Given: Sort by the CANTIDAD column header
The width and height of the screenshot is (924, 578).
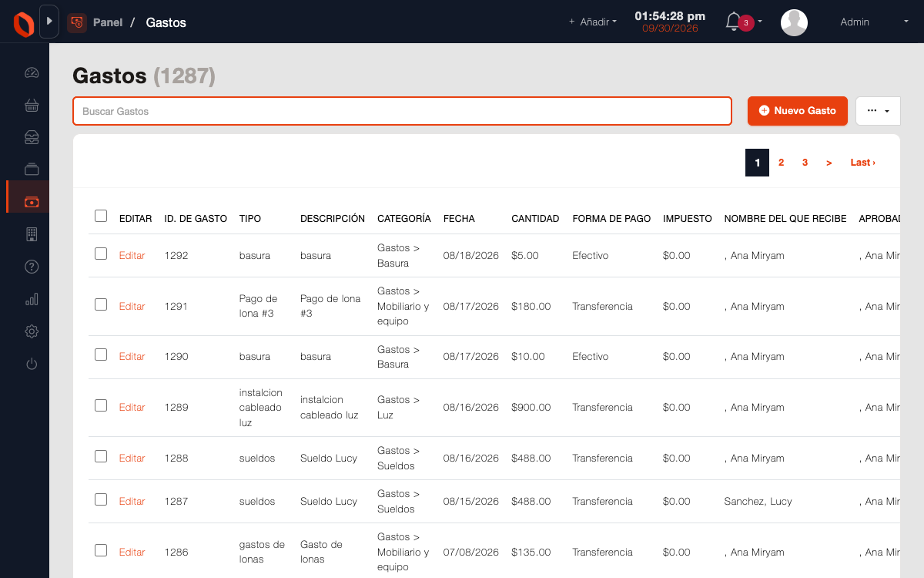Looking at the screenshot, I should [535, 219].
